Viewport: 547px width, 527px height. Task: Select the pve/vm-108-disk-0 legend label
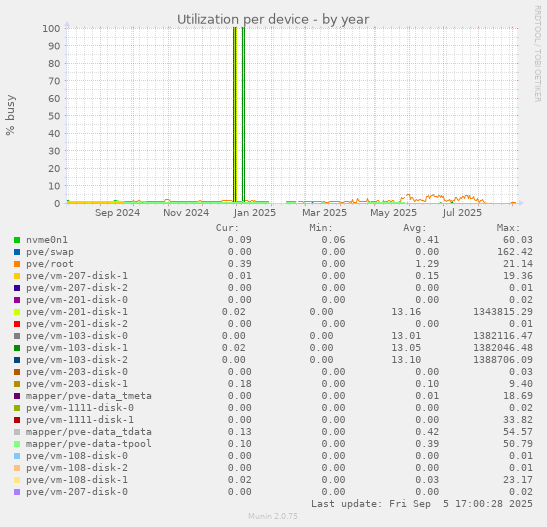coord(77,456)
